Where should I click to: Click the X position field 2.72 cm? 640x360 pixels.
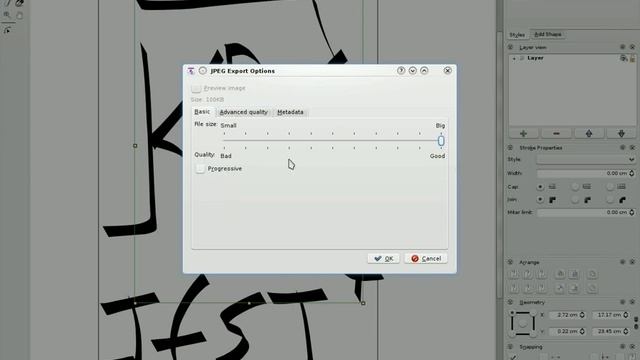567,315
